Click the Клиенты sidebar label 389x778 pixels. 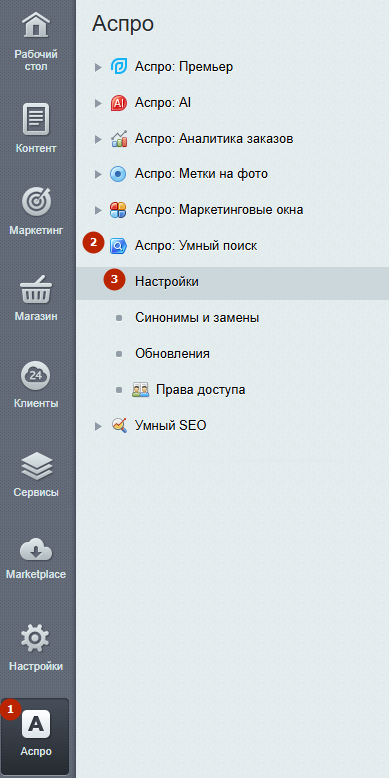coord(36,403)
